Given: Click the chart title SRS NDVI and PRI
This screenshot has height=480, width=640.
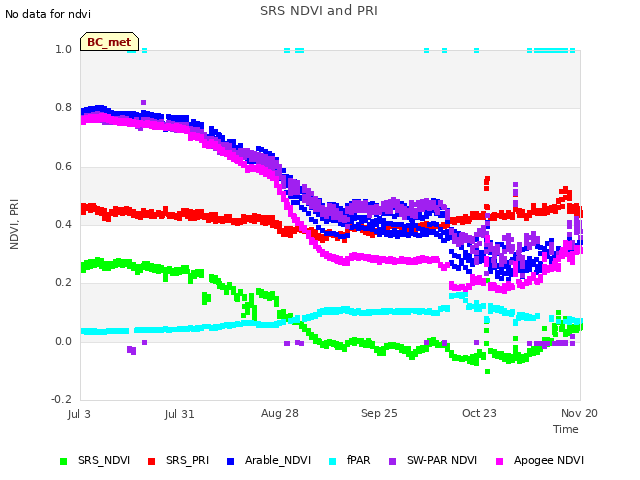Looking at the screenshot, I should pyautogui.click(x=319, y=10).
